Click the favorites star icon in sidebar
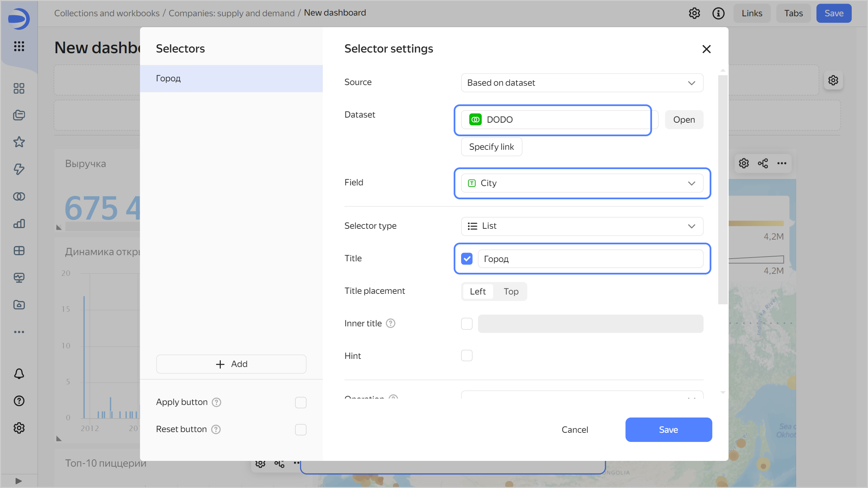Image resolution: width=868 pixels, height=488 pixels. (x=19, y=142)
